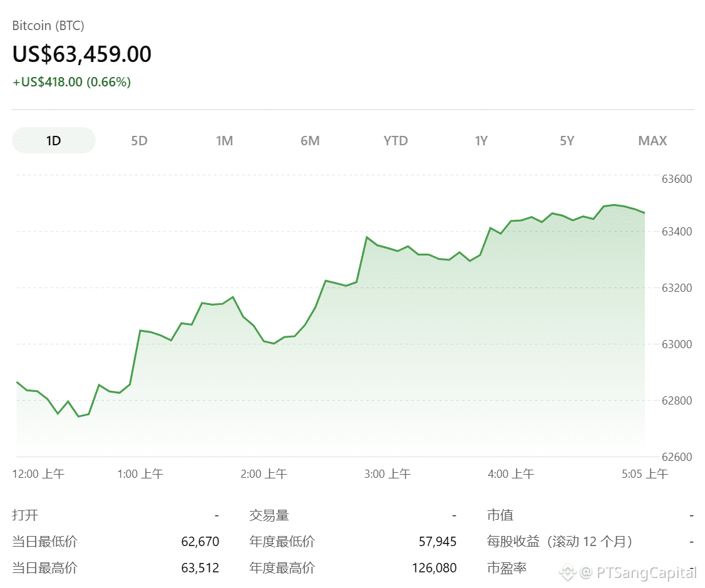This screenshot has height=588, width=705.
Task: Select the 1D time range tab
Action: click(x=53, y=141)
